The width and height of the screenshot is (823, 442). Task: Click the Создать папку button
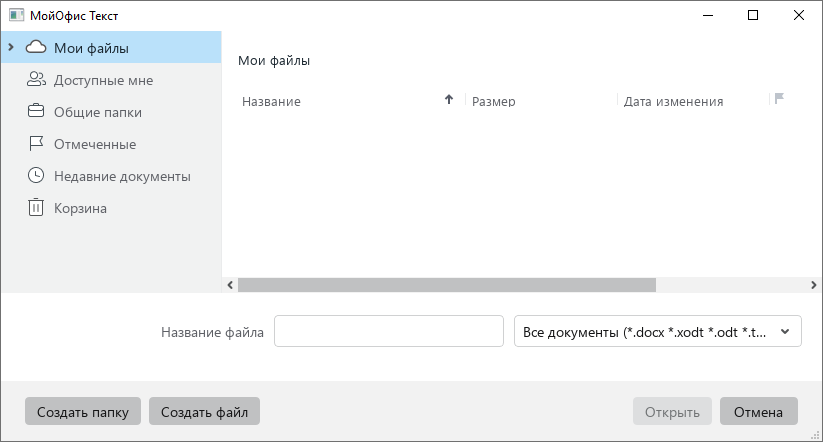coord(83,411)
